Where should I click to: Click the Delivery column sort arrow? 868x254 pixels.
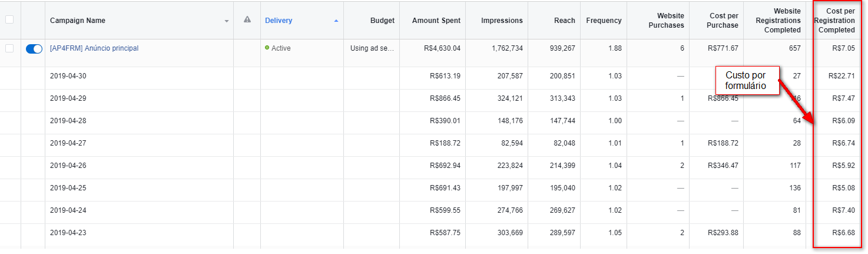point(336,21)
